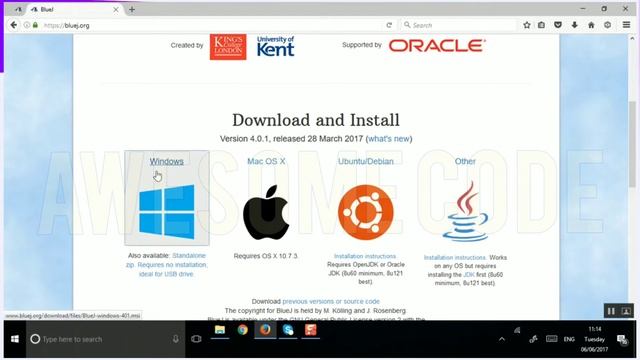
Task: Open the what's new link
Action: (x=389, y=139)
